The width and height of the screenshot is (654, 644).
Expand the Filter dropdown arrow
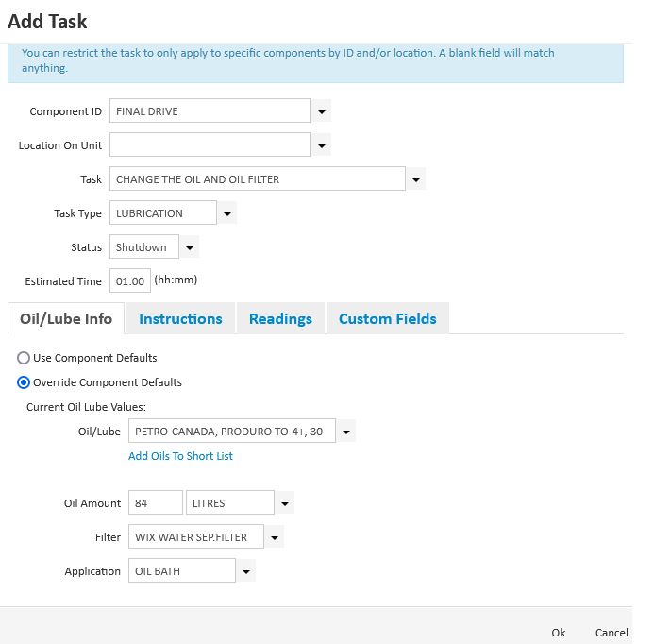274,537
